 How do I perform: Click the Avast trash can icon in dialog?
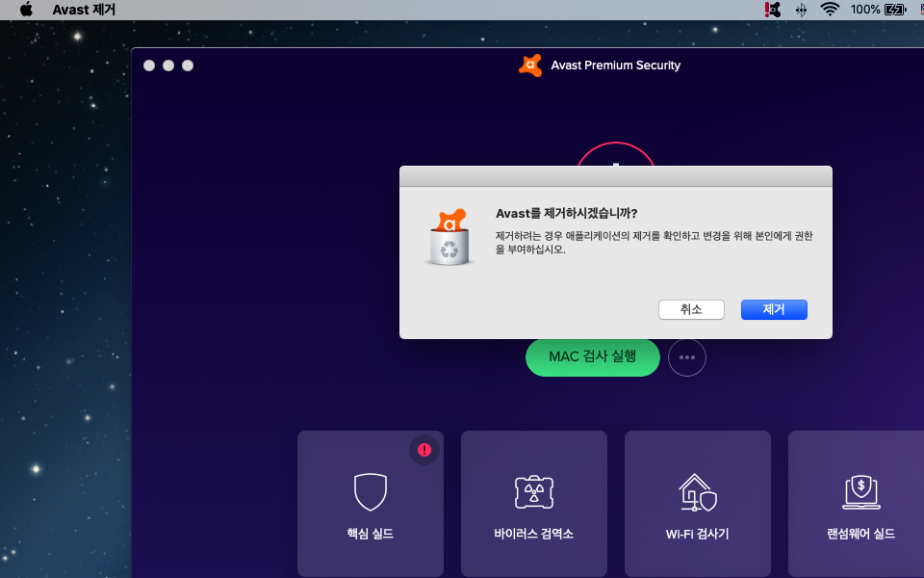click(449, 238)
